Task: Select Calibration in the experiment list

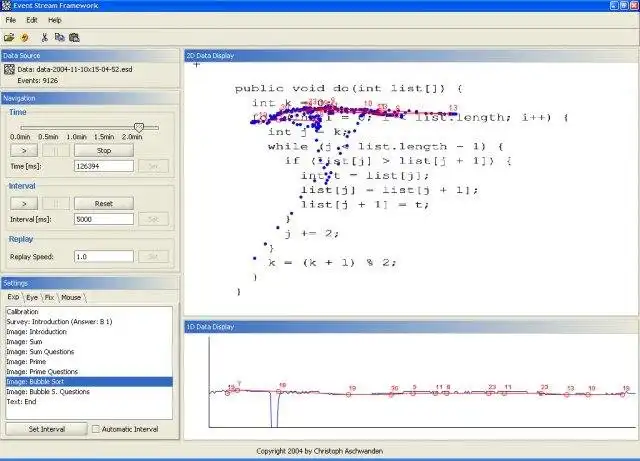Action: (89, 312)
